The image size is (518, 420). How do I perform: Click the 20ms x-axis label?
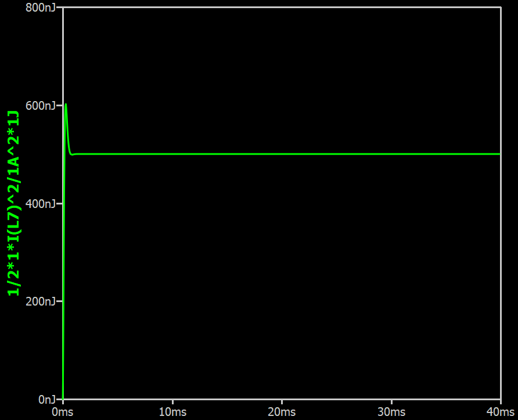pyautogui.click(x=282, y=412)
